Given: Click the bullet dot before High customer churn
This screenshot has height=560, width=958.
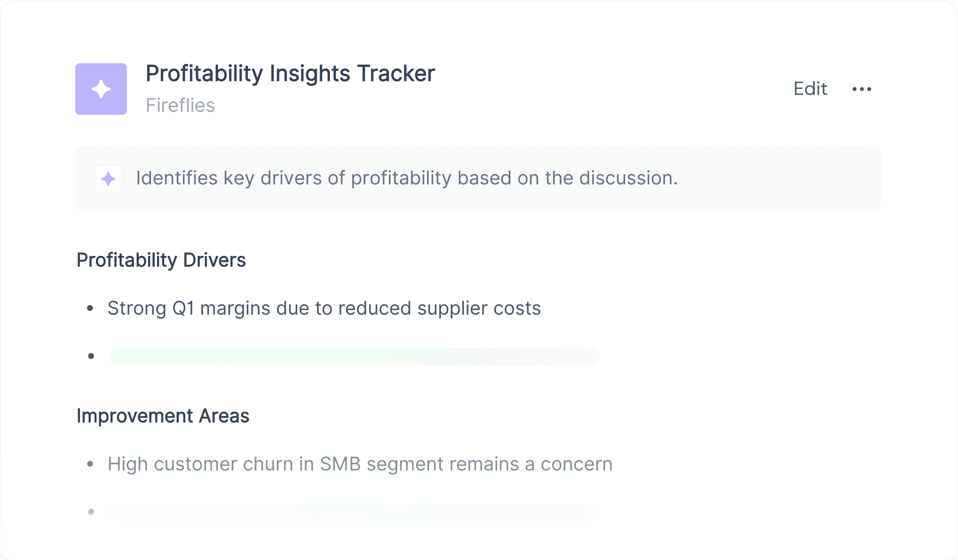Looking at the screenshot, I should pyautogui.click(x=90, y=464).
